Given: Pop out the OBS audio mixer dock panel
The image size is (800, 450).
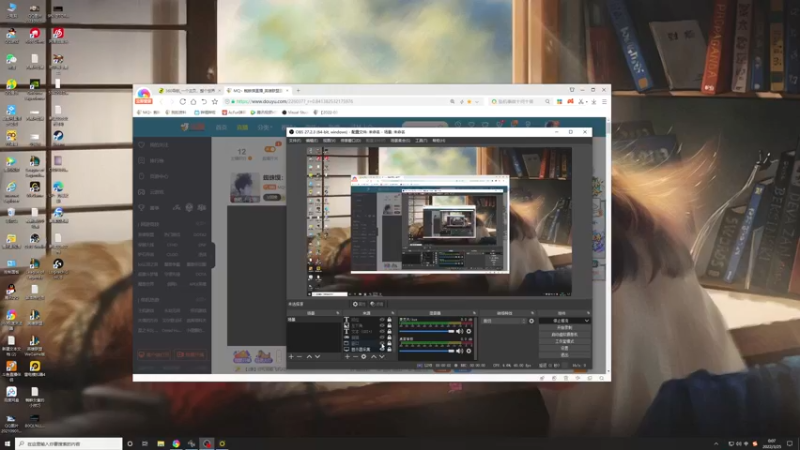Looking at the screenshot, I should click(474, 313).
